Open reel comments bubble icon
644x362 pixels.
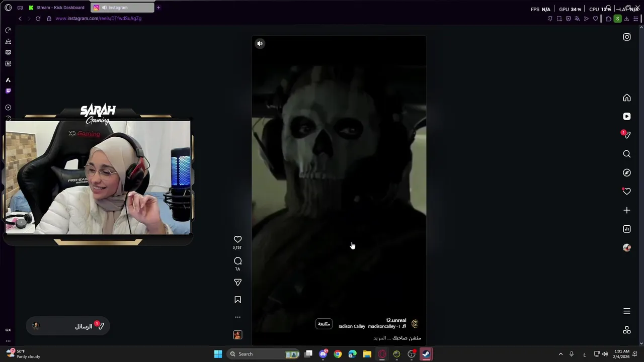(x=237, y=261)
